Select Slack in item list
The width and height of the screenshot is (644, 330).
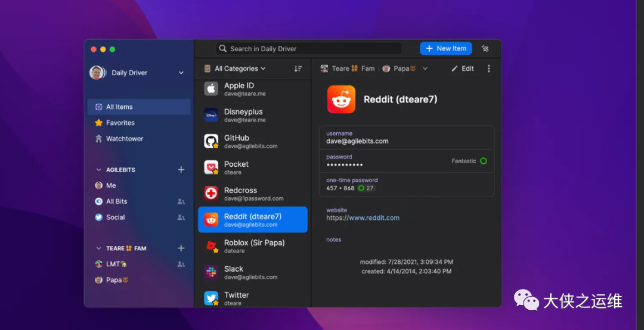click(x=253, y=272)
